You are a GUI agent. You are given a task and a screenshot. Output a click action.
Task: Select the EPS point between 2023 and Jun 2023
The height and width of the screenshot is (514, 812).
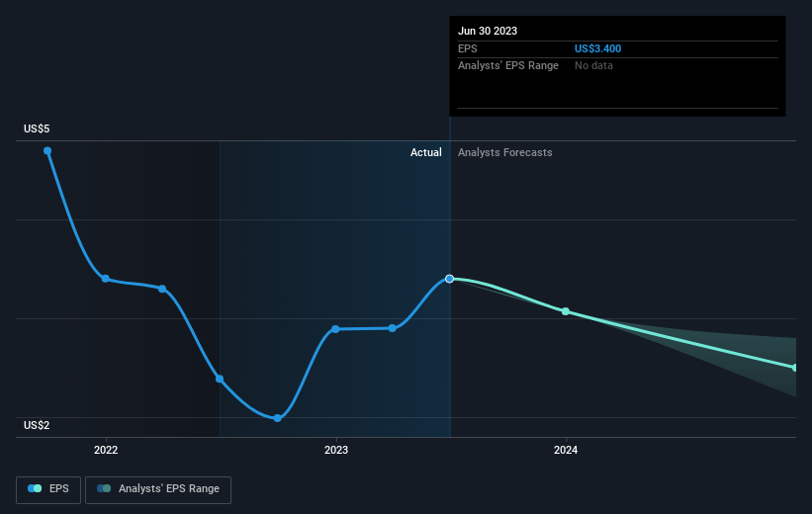pos(392,329)
